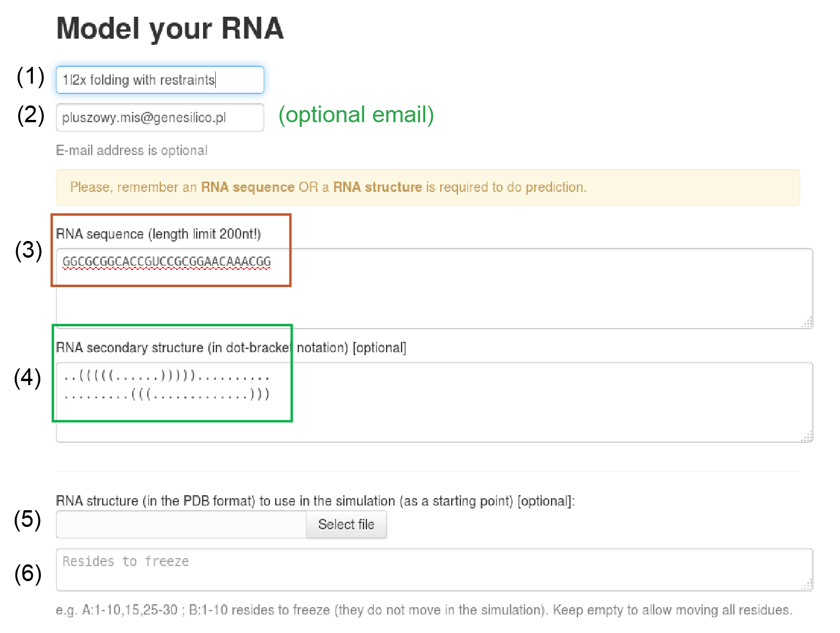The width and height of the screenshot is (840, 633).
Task: Click the 'e.g. A:1-10,15,25-30' freeze example hint
Action: (x=423, y=610)
